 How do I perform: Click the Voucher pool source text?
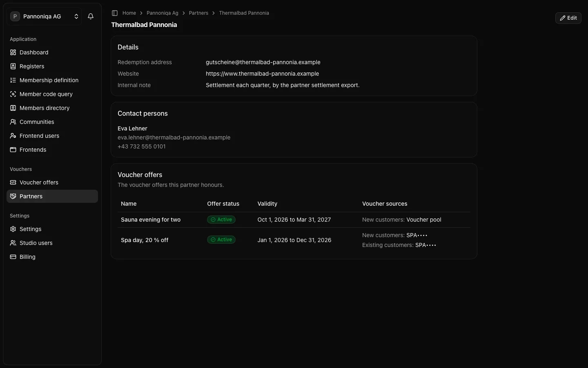point(424,220)
